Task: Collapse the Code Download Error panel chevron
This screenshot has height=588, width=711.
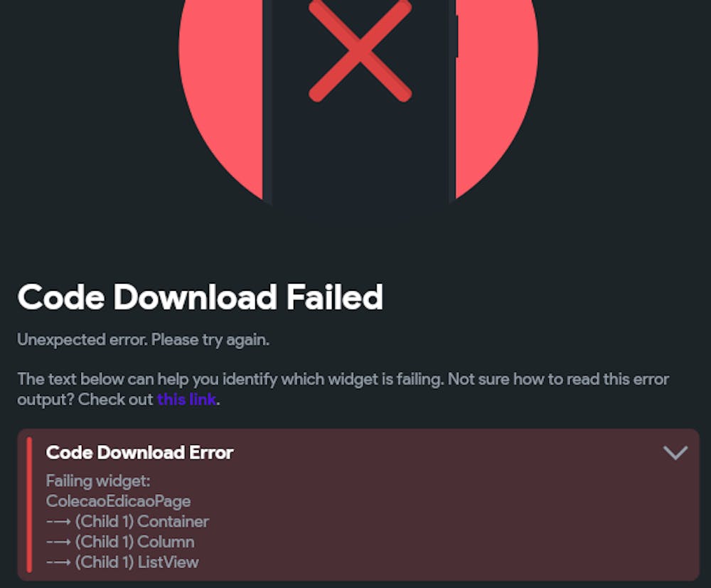Action: [675, 452]
